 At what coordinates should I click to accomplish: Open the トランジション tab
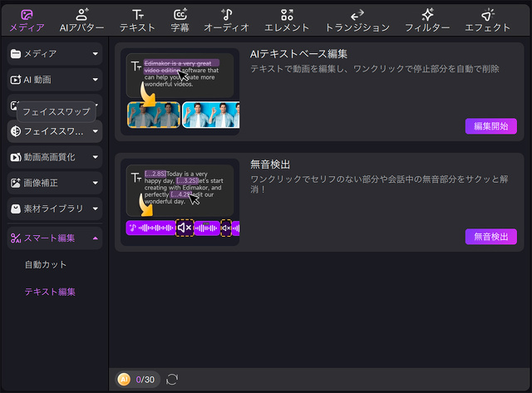[357, 21]
